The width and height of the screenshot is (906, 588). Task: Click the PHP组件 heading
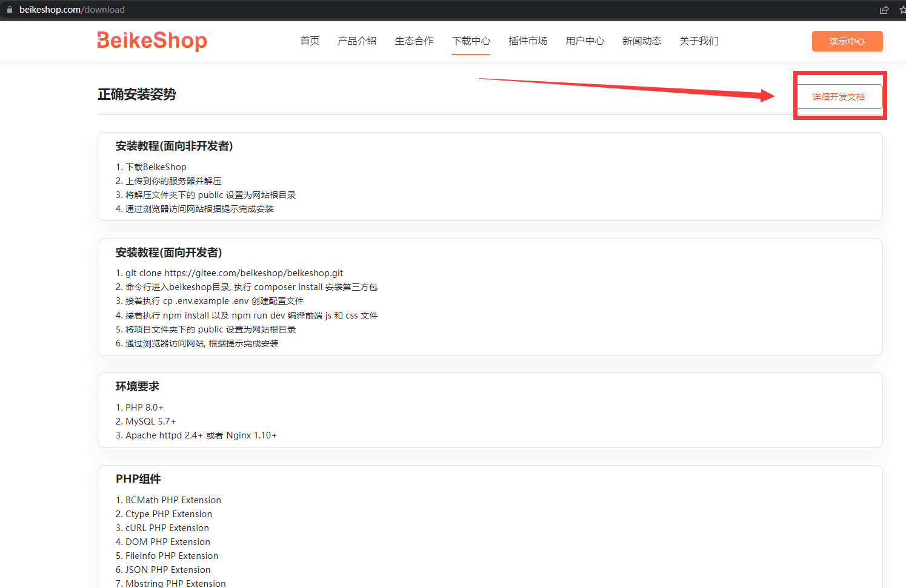click(138, 479)
